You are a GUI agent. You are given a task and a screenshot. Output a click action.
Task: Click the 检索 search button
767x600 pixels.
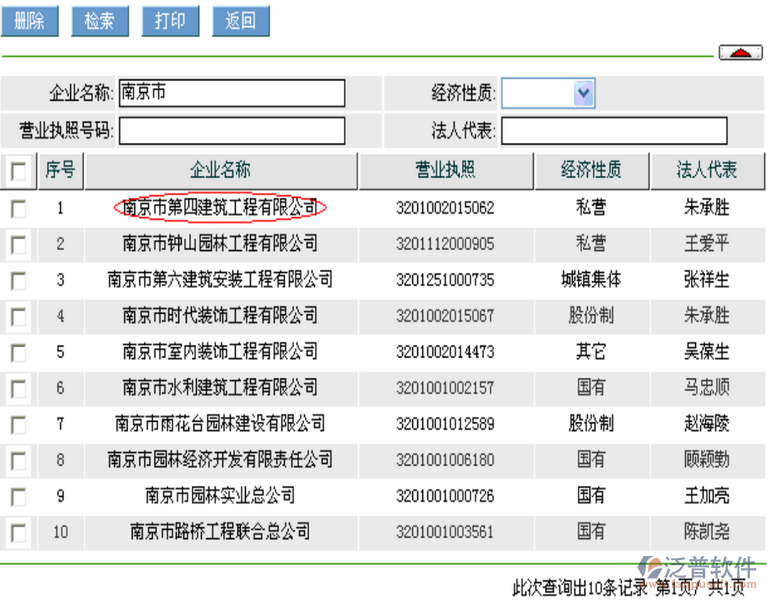(99, 21)
